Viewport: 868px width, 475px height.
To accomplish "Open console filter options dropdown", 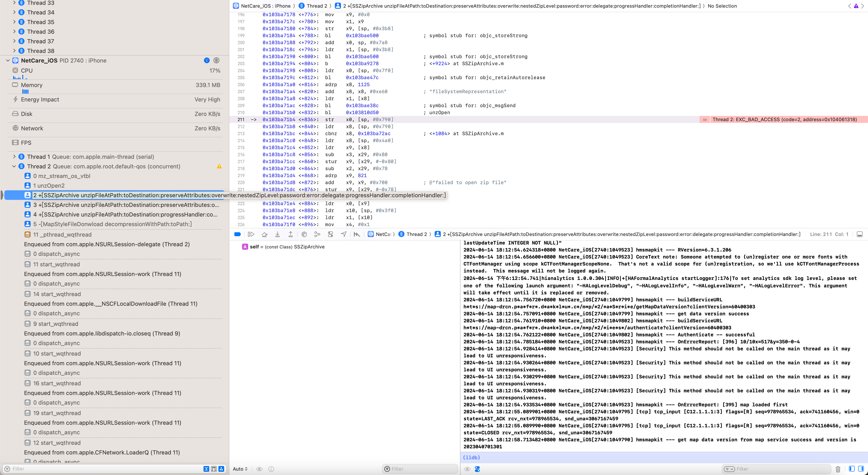I will [x=729, y=469].
